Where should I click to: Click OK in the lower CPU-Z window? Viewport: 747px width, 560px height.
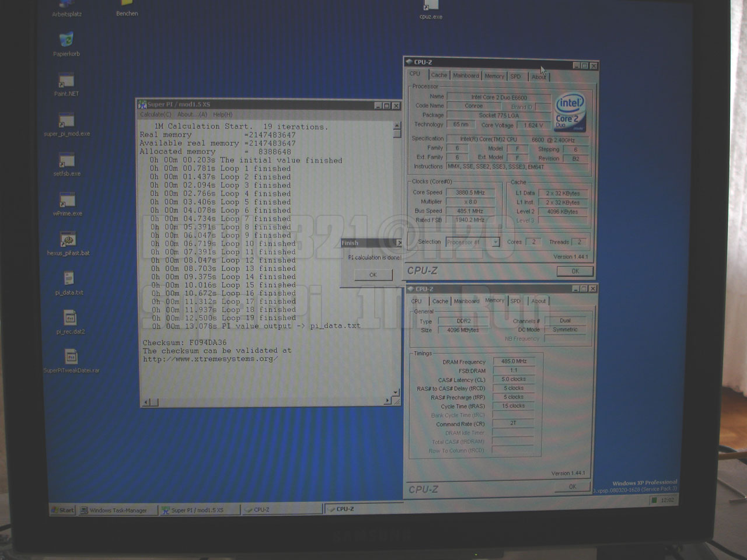click(x=572, y=487)
